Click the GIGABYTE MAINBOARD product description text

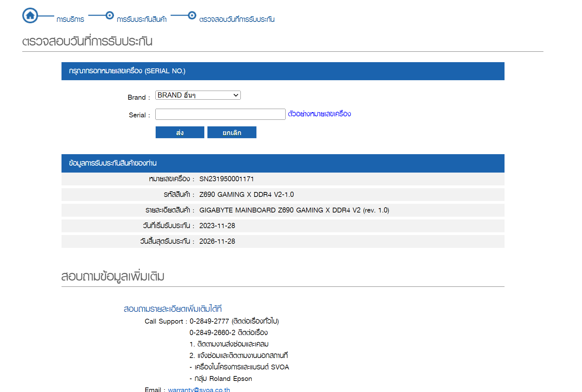(x=294, y=210)
